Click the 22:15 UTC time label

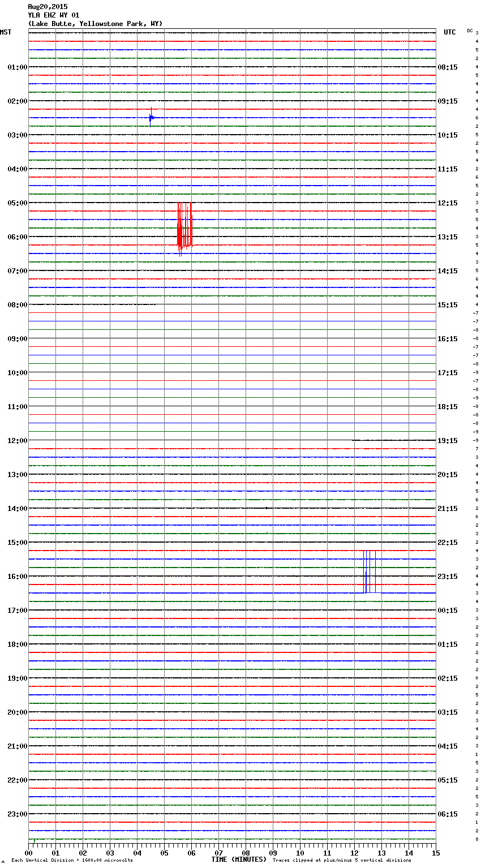448,543
